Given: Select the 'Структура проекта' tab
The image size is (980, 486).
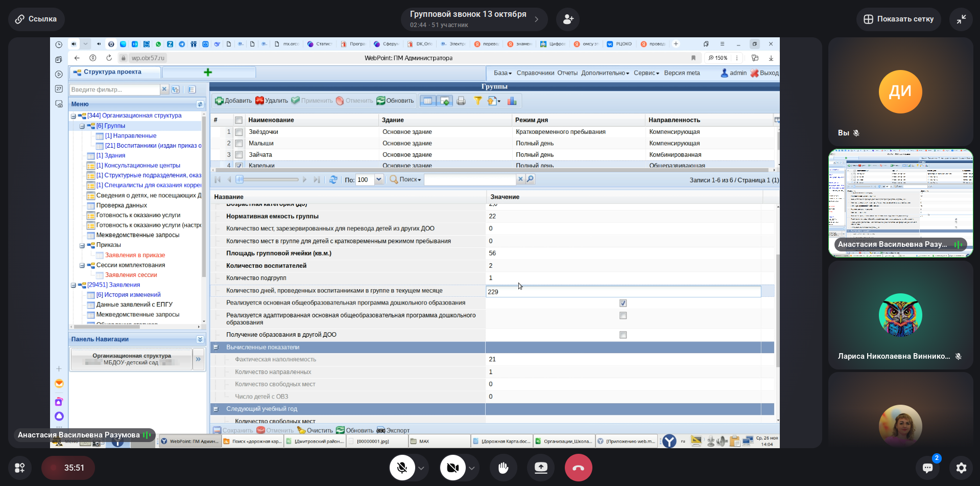Looking at the screenshot, I should (112, 72).
